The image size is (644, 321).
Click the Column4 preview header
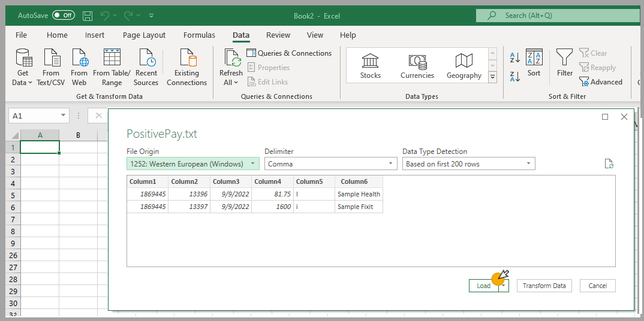click(x=272, y=181)
